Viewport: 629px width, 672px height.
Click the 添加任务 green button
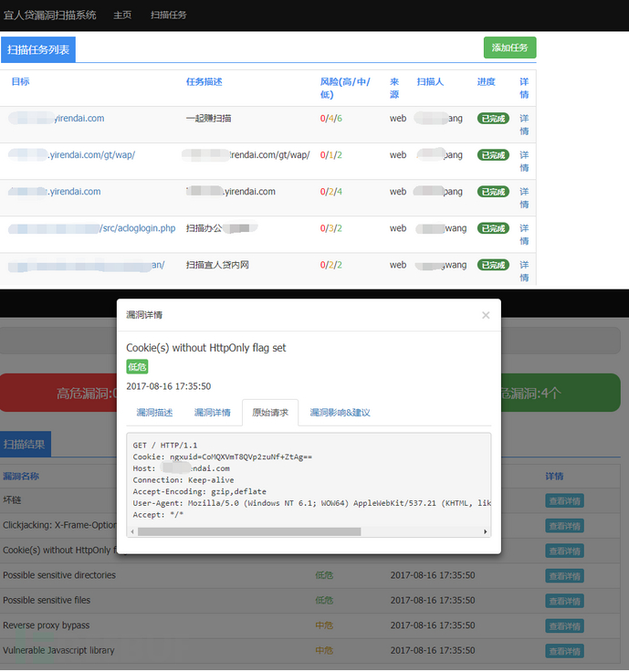click(509, 48)
